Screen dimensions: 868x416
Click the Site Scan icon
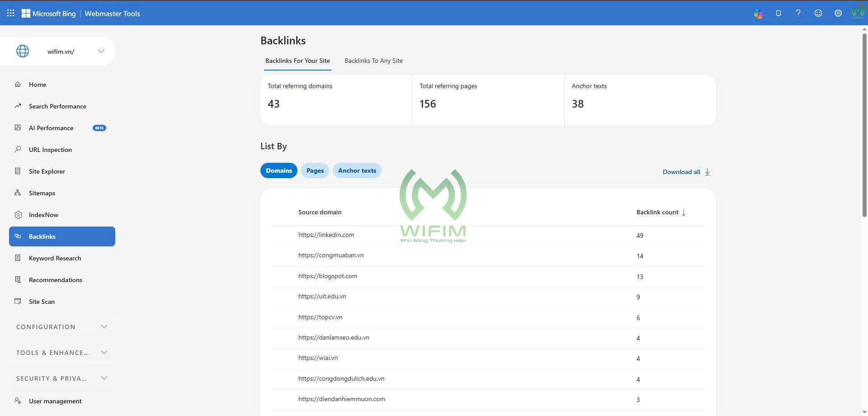click(18, 301)
